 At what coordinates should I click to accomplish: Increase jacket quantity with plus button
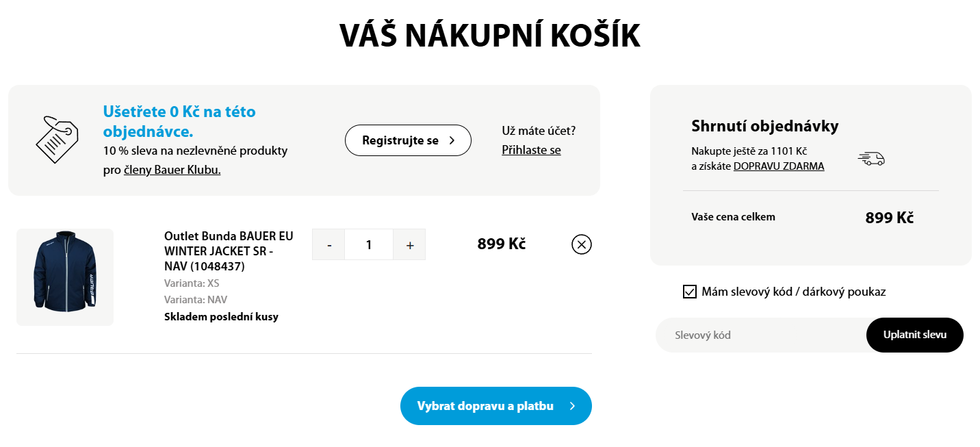coord(409,244)
